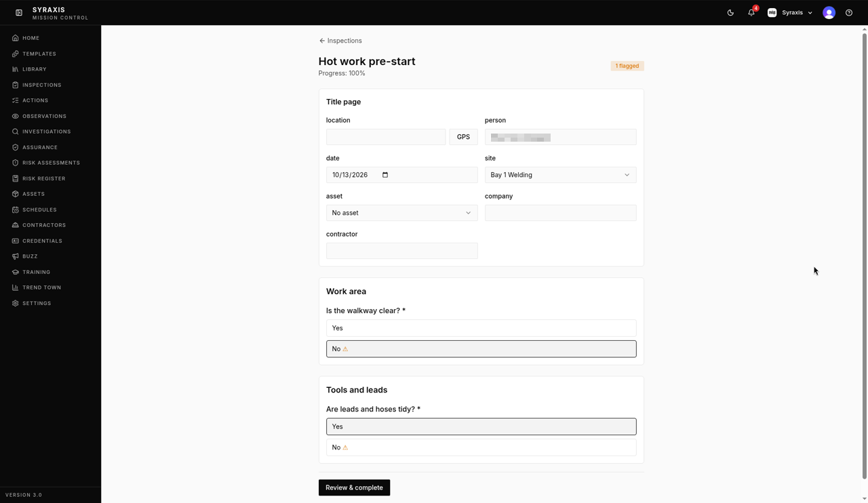This screenshot has height=503, width=868.
Task: Click the Schedules calendar icon
Action: (x=16, y=209)
